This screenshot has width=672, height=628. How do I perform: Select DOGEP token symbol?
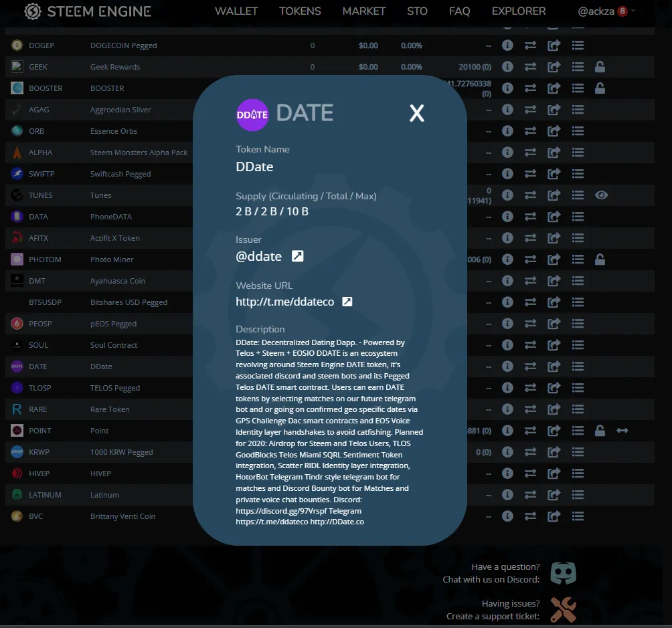click(41, 45)
